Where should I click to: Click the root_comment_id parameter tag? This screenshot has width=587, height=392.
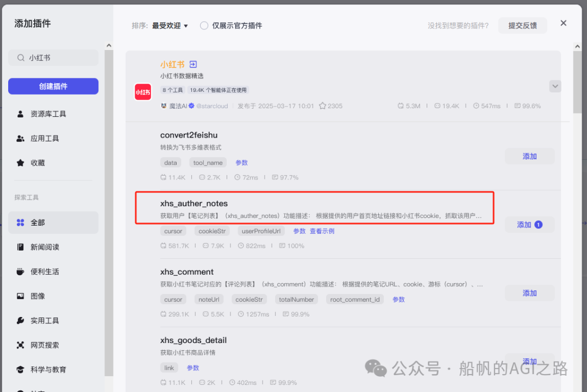coord(354,300)
